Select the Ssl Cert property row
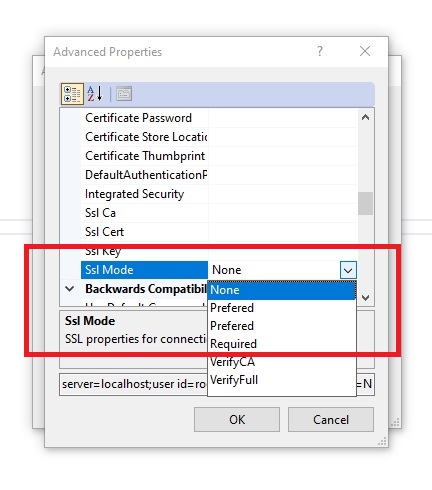 [x=219, y=232]
